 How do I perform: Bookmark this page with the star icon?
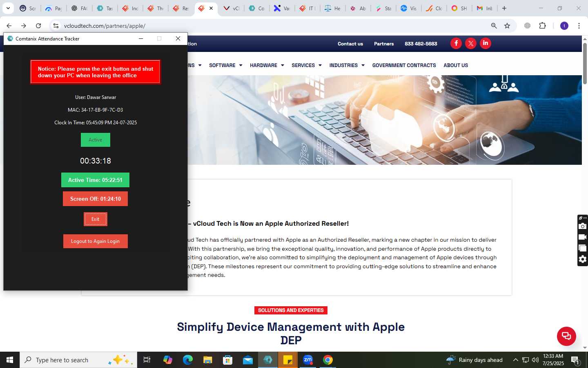click(x=507, y=26)
